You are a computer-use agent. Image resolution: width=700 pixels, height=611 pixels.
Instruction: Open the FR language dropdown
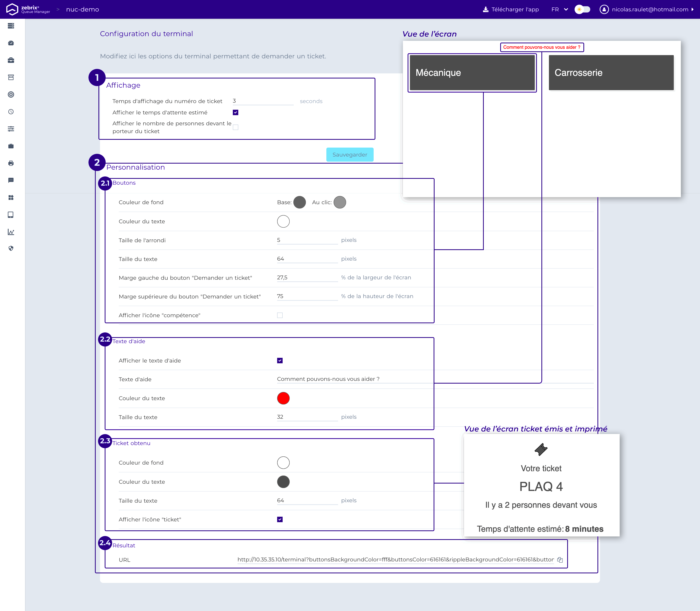click(x=559, y=10)
